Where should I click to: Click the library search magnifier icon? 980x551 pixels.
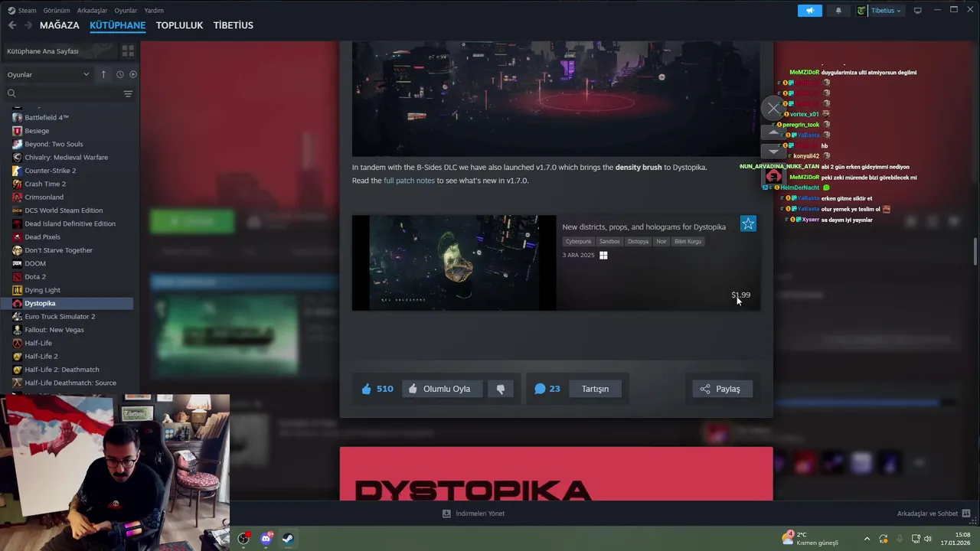point(11,93)
